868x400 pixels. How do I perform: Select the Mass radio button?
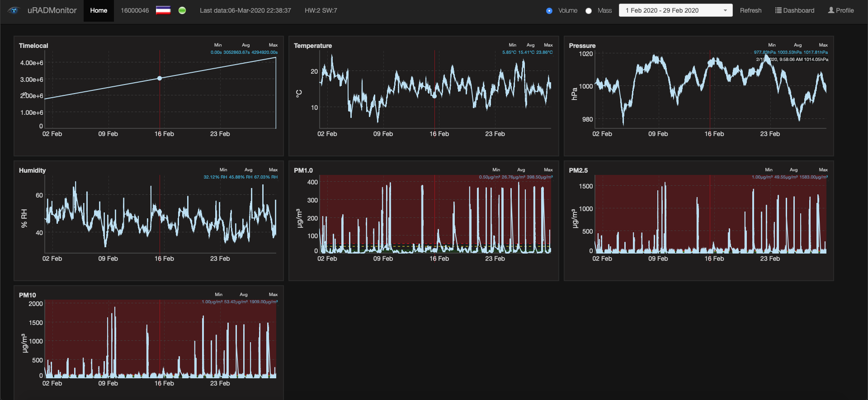point(589,11)
